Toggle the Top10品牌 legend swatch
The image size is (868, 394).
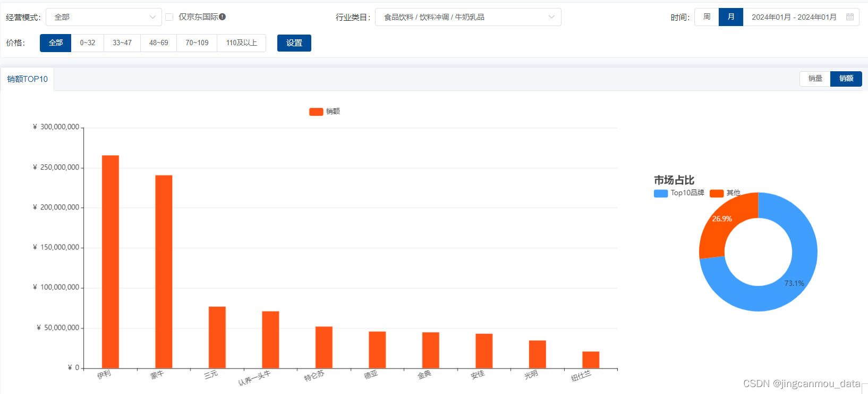[661, 194]
